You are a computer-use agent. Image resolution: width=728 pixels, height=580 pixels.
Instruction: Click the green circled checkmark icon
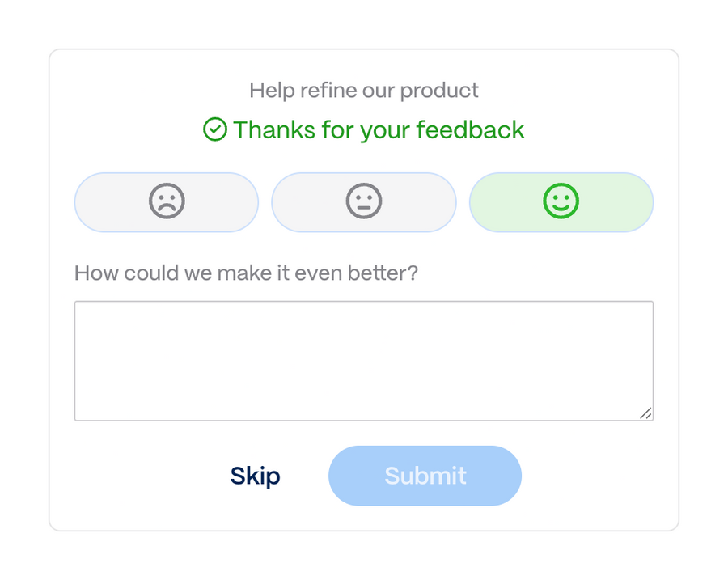(215, 129)
